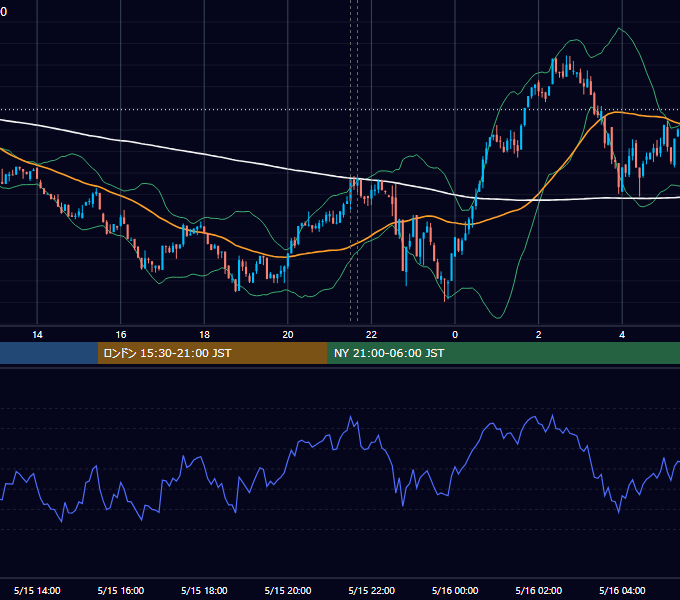The height and width of the screenshot is (600, 680).
Task: Click the 5/16 02:00 time label
Action: (539, 590)
